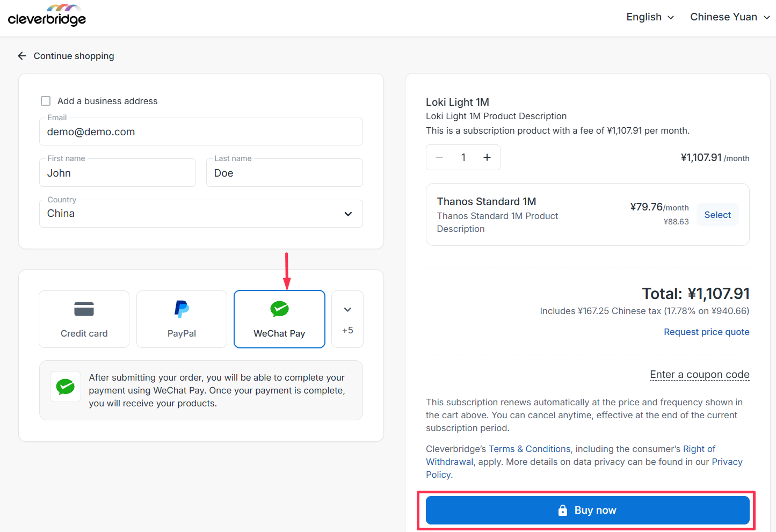This screenshot has width=776, height=532.
Task: Click Enter a coupon code
Action: [699, 374]
